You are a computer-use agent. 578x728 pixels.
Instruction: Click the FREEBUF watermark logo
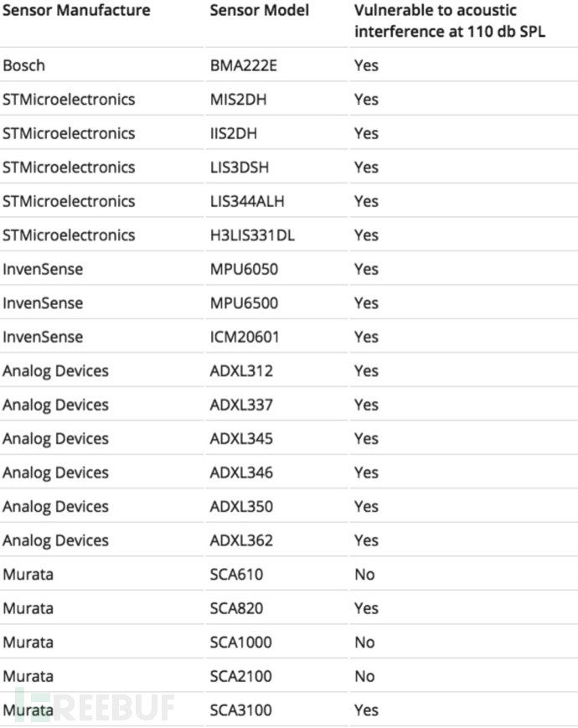point(95,706)
